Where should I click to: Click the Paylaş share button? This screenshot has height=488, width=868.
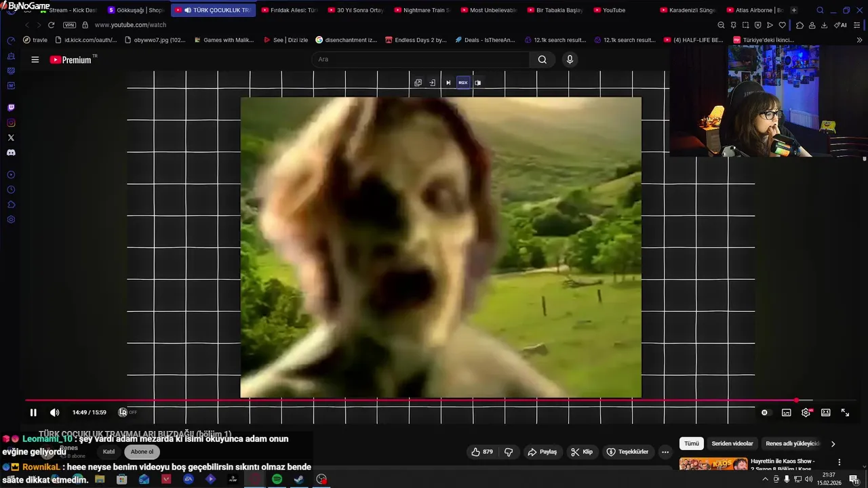[542, 452]
